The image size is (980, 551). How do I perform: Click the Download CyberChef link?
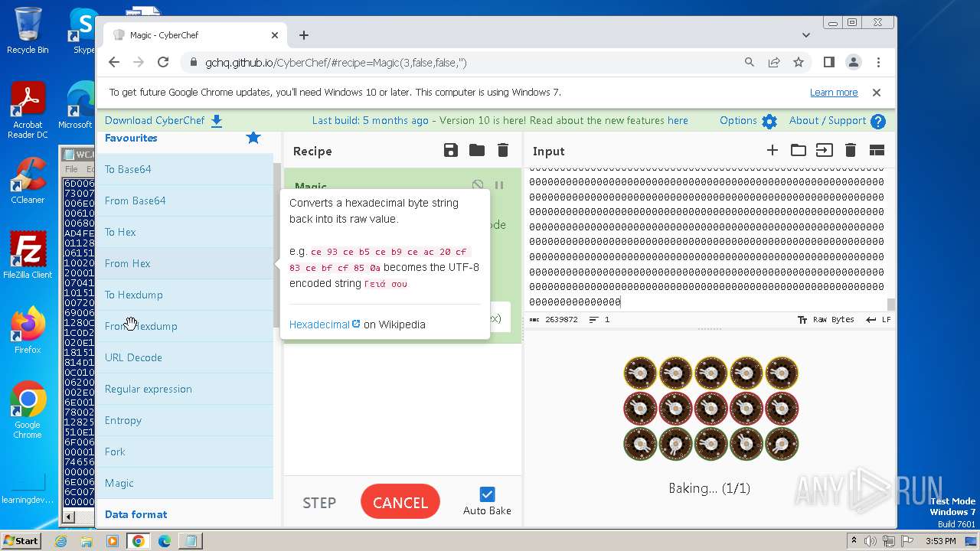pyautogui.click(x=155, y=121)
